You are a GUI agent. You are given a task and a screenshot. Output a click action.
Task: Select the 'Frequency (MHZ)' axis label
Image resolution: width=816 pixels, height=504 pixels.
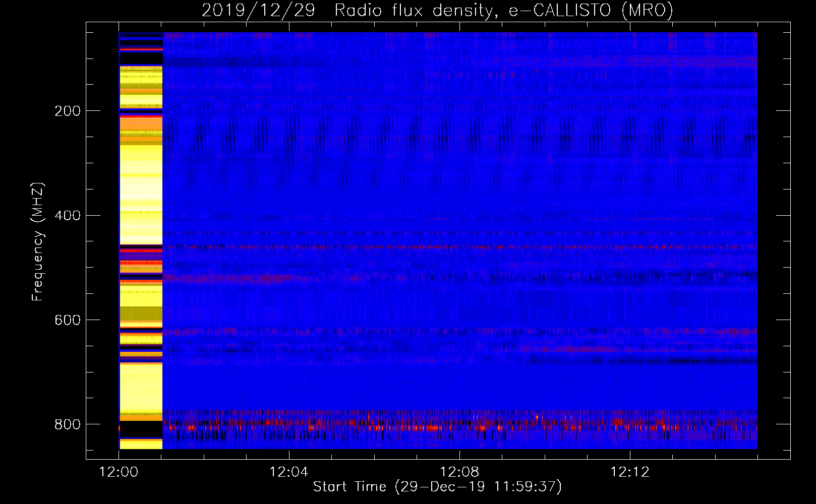tap(37, 241)
